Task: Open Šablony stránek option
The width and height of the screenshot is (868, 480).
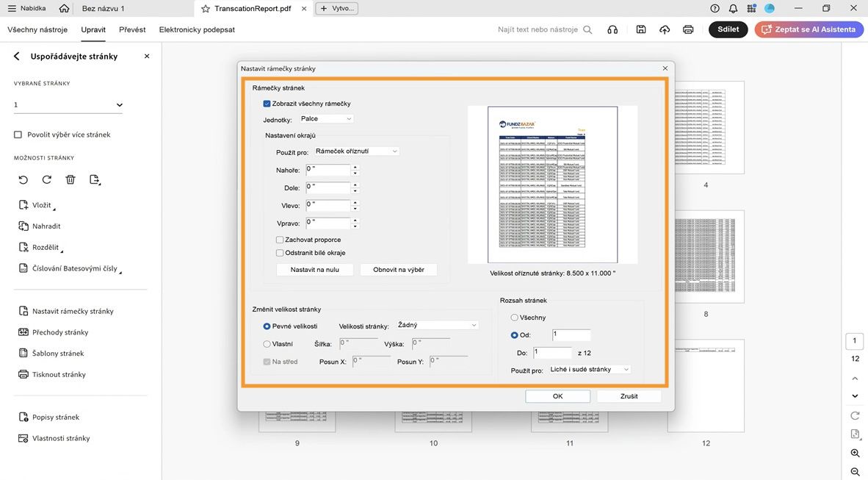Action: pyautogui.click(x=51, y=353)
